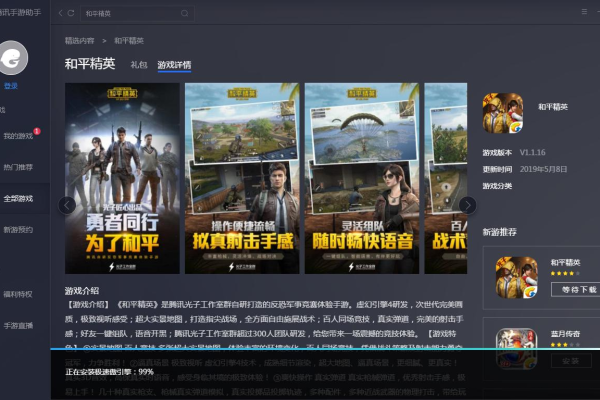The height and width of the screenshot is (400, 600).
Task: Open the 拟真射击手感 screenshot
Action: 242,178
